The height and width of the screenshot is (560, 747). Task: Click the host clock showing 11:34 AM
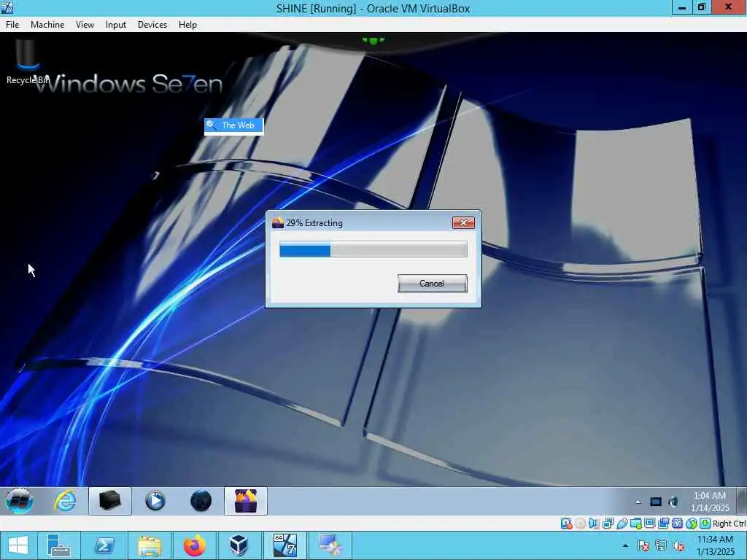715,545
